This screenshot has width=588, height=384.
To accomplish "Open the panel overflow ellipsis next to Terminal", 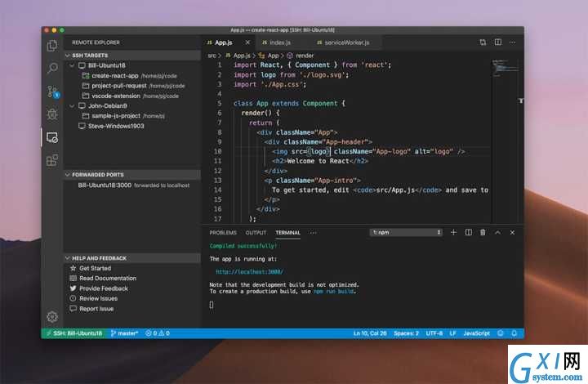I will pos(313,233).
